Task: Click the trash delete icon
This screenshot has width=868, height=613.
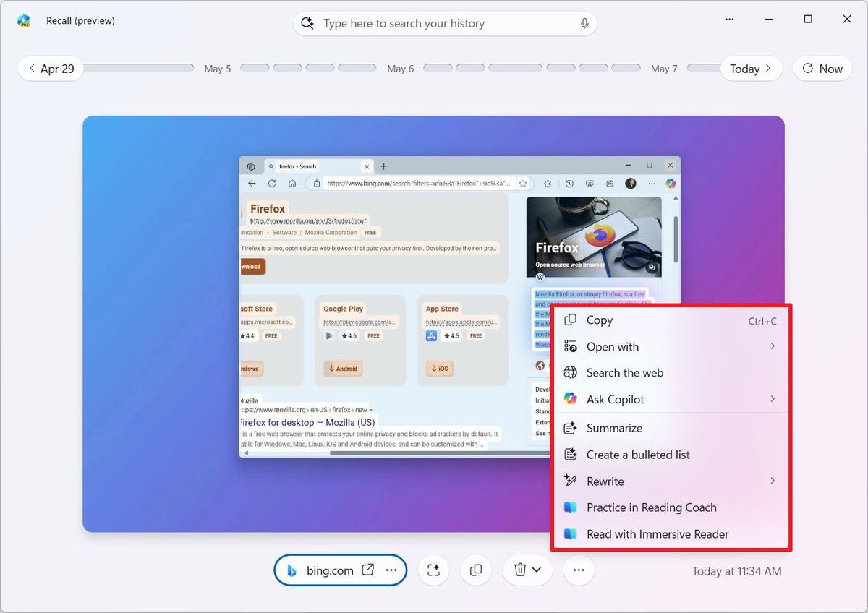Action: point(519,570)
